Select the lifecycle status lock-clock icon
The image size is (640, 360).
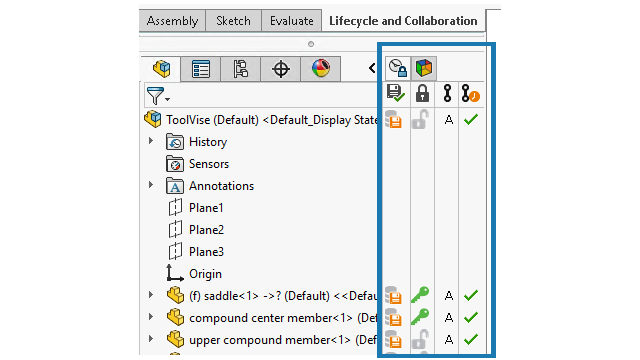(x=398, y=68)
